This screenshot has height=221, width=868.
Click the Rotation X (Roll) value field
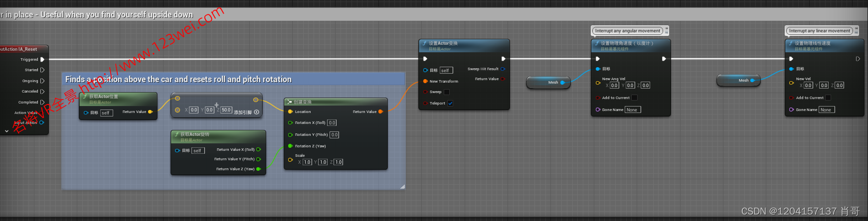(332, 123)
